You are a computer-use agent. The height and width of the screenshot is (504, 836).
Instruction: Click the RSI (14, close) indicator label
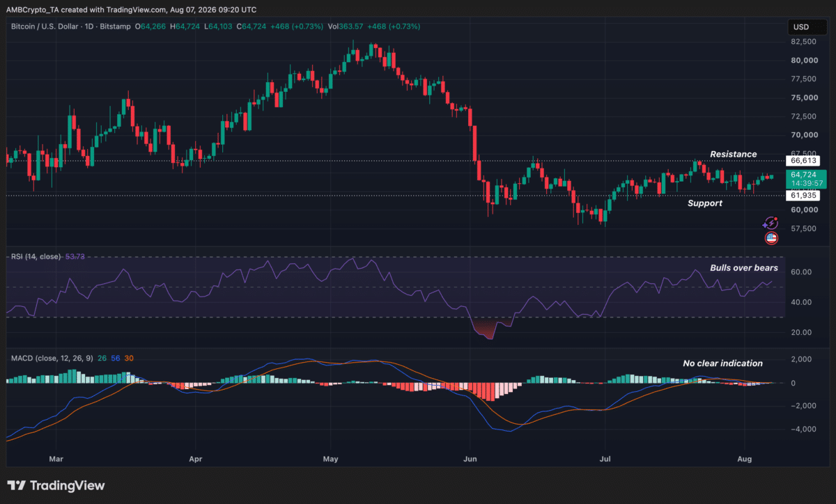[x=36, y=257]
